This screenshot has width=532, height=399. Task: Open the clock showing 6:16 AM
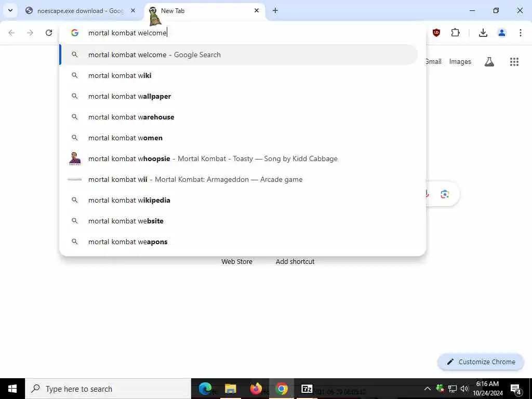click(x=487, y=389)
